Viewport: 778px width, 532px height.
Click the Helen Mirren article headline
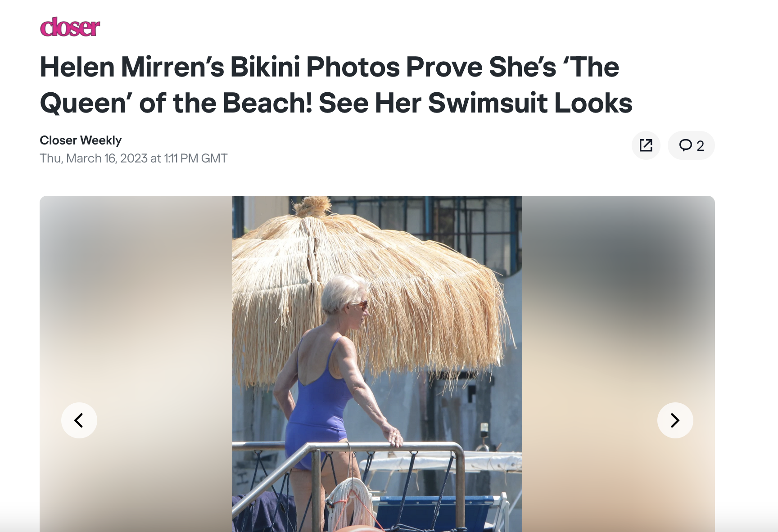[336, 85]
